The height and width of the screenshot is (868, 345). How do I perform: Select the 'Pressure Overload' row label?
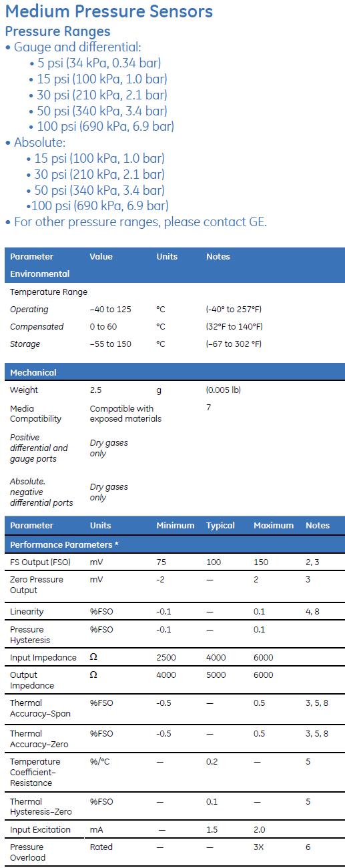coord(28,852)
